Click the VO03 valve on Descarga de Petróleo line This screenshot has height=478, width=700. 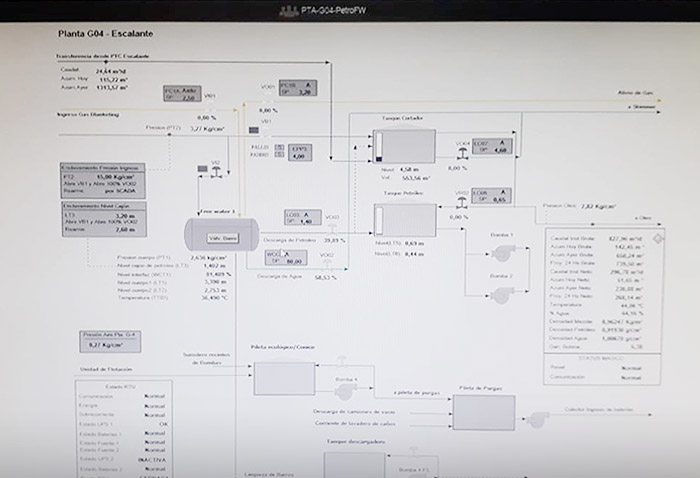(332, 229)
